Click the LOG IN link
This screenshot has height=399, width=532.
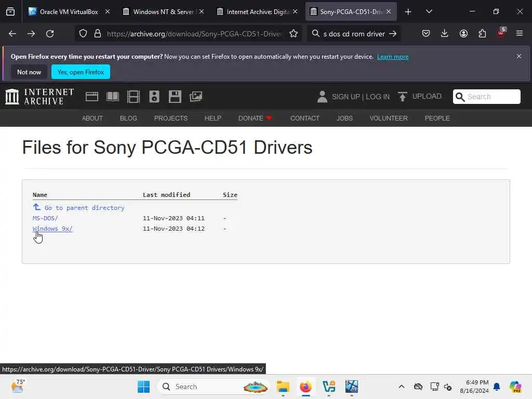tap(378, 97)
